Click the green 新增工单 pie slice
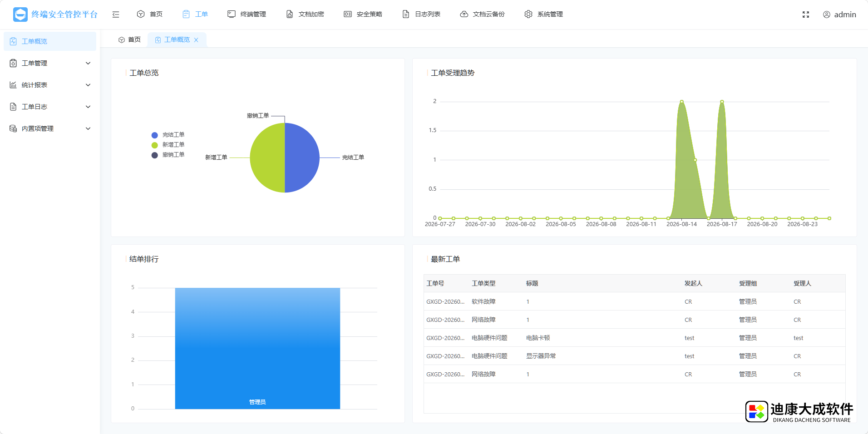The height and width of the screenshot is (434, 868). pos(268,158)
